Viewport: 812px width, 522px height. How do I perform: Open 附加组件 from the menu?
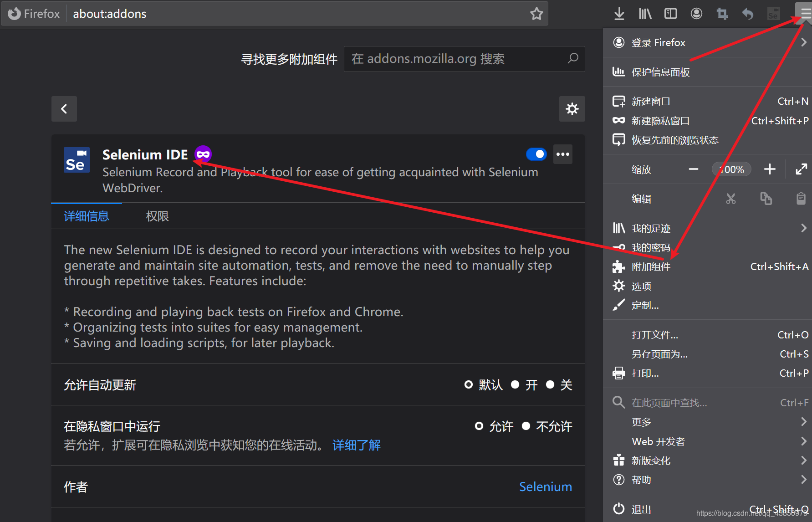pos(707,267)
